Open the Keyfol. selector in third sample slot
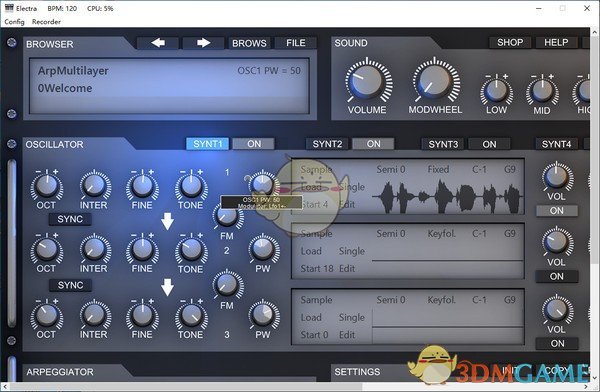Viewport: 600px width, 392px height. pos(442,300)
